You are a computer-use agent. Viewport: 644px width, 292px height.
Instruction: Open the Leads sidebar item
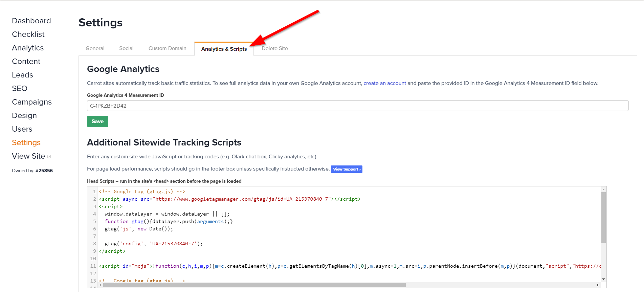pos(22,75)
